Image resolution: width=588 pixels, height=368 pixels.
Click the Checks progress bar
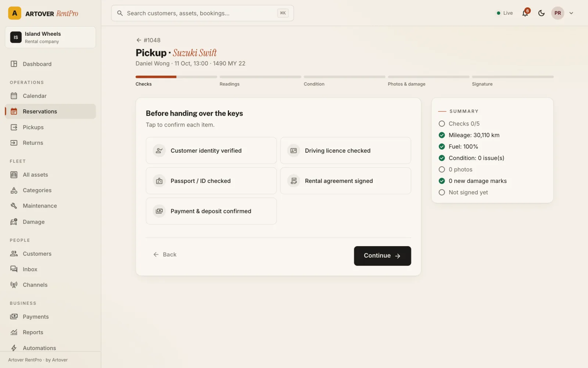pyautogui.click(x=176, y=77)
